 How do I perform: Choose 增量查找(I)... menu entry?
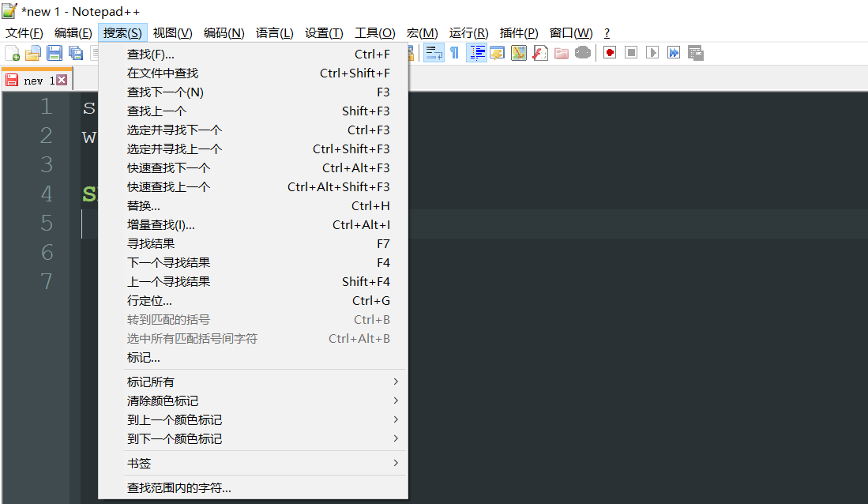point(253,225)
